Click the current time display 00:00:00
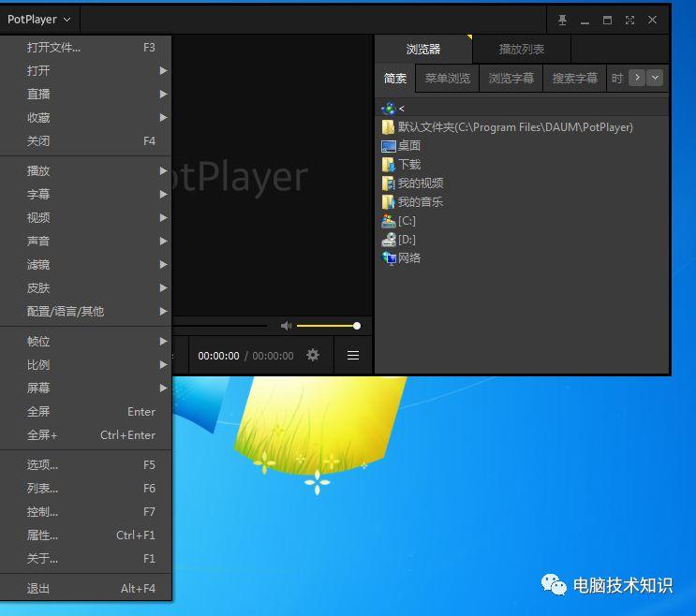Viewport: 696px width, 616px height. coord(218,356)
